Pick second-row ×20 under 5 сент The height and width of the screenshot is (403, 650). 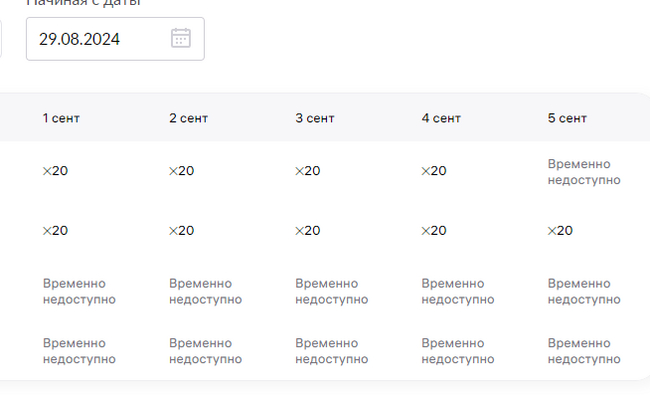pyautogui.click(x=560, y=231)
